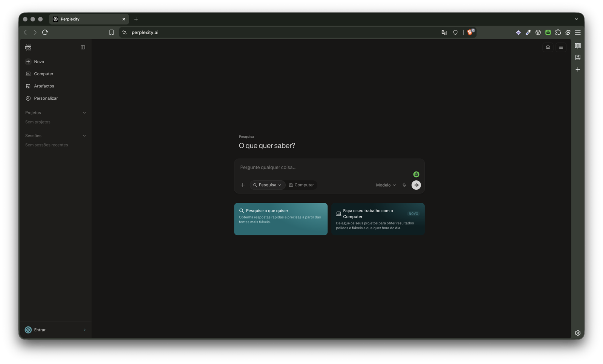
Task: Collapse the Projetos section
Action: (84, 113)
